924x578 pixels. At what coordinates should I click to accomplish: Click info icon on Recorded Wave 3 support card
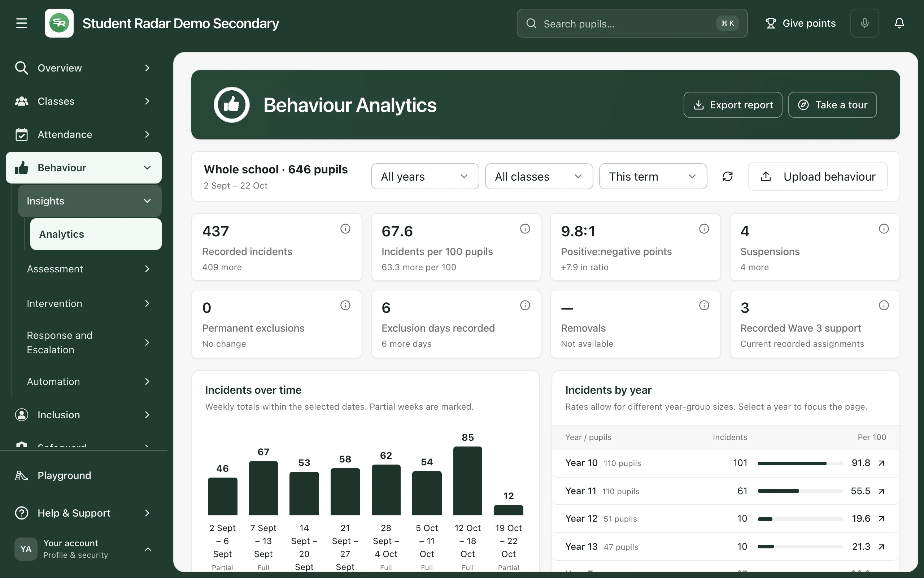point(884,305)
